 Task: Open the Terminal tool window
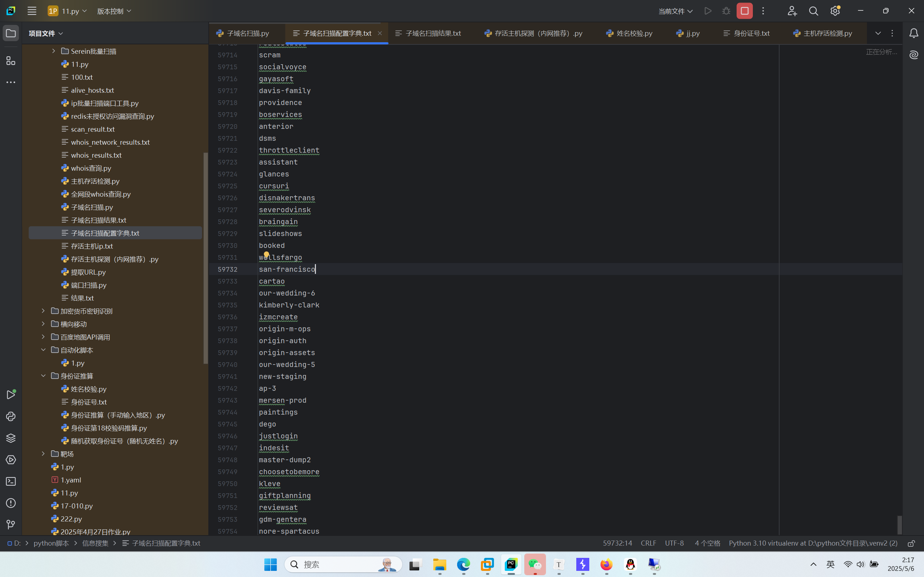click(x=11, y=482)
